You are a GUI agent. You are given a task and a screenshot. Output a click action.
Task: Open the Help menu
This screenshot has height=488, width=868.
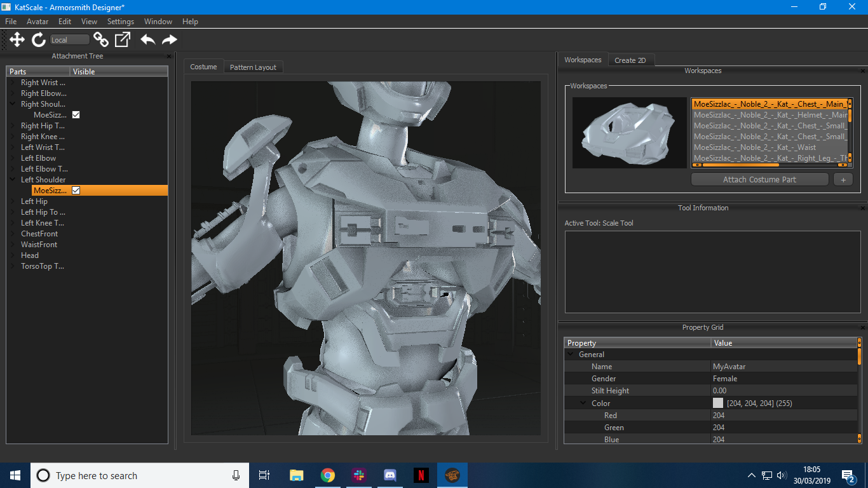point(190,22)
